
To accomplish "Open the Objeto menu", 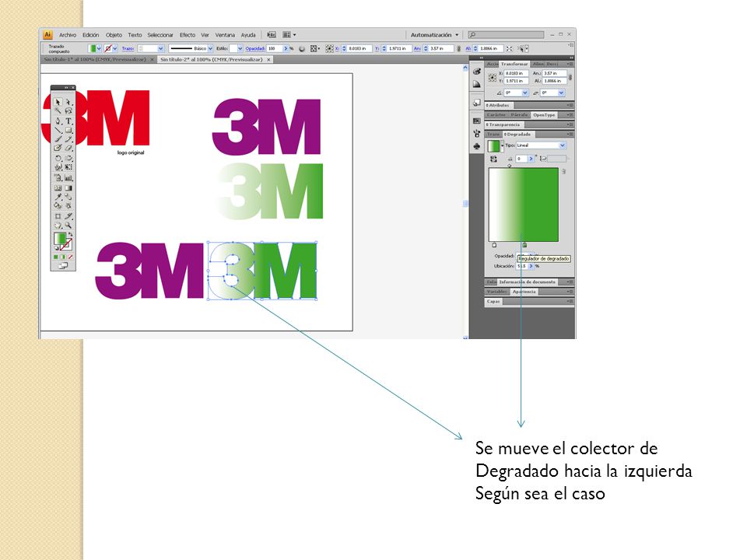I will [114, 35].
